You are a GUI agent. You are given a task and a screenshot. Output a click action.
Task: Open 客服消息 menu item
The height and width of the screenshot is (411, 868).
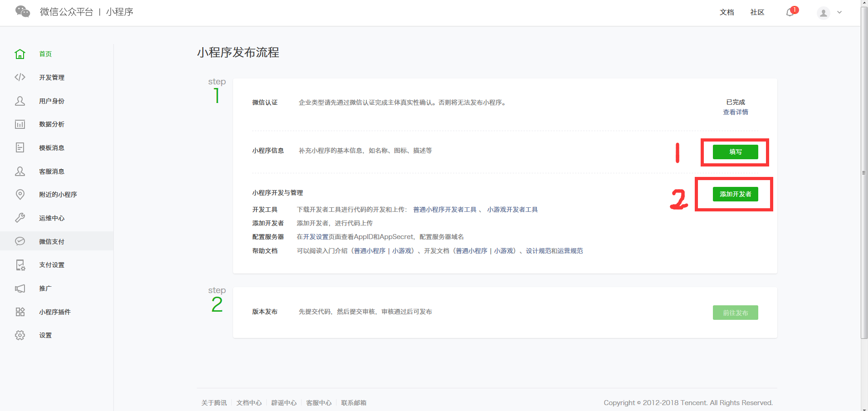point(52,171)
